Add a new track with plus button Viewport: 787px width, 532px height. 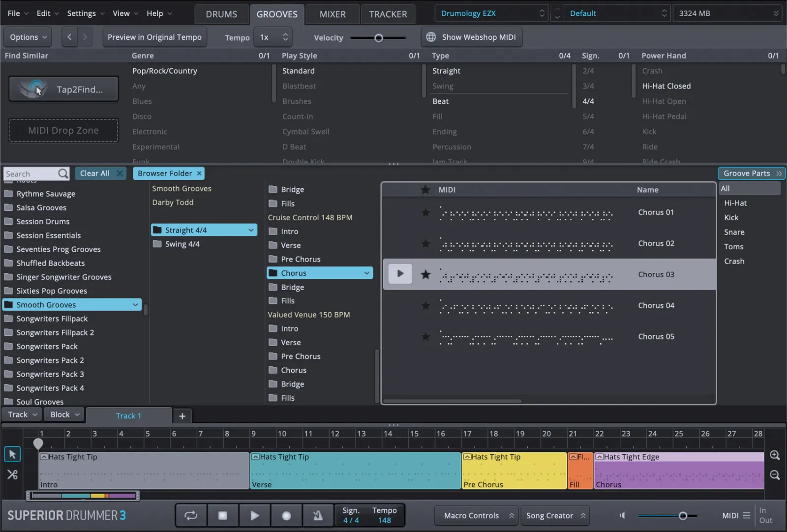(182, 416)
